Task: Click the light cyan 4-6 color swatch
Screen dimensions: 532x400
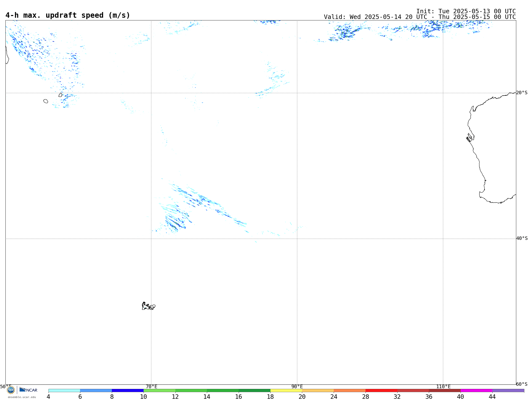Action: pos(64,390)
